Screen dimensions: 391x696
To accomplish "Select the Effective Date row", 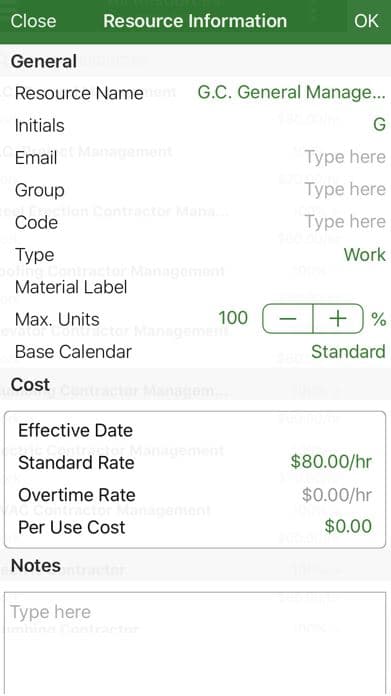I will point(195,430).
